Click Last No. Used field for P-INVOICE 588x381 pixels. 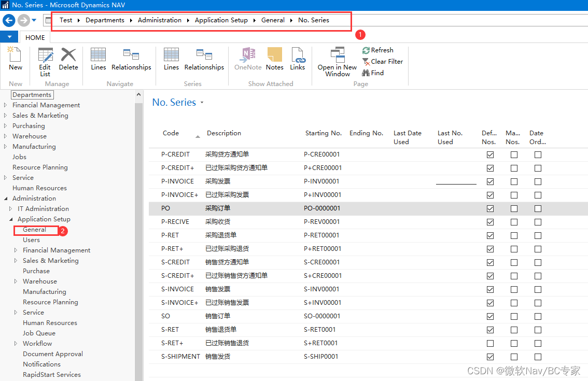[x=456, y=181]
